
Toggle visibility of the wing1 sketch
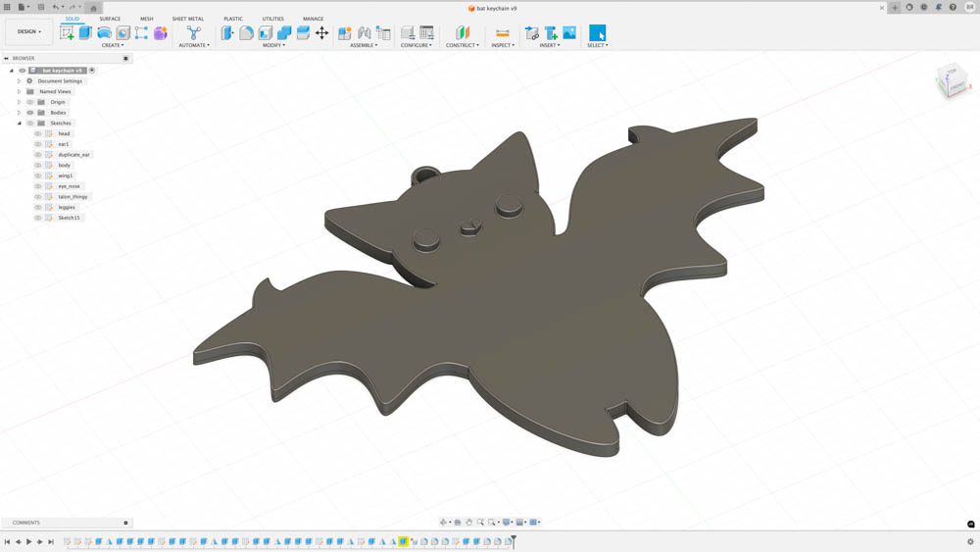coord(38,176)
